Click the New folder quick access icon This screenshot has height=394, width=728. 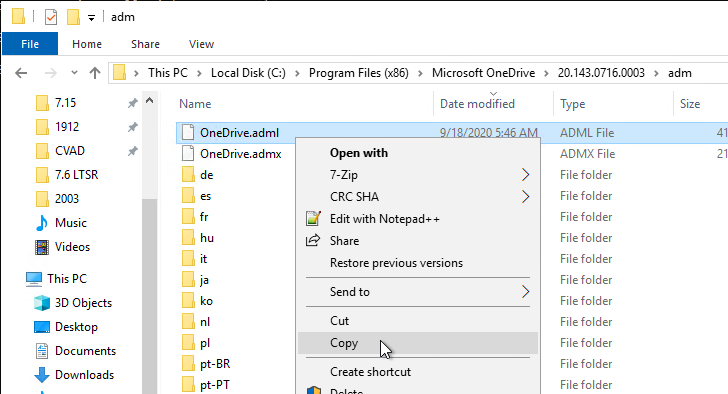click(73, 17)
